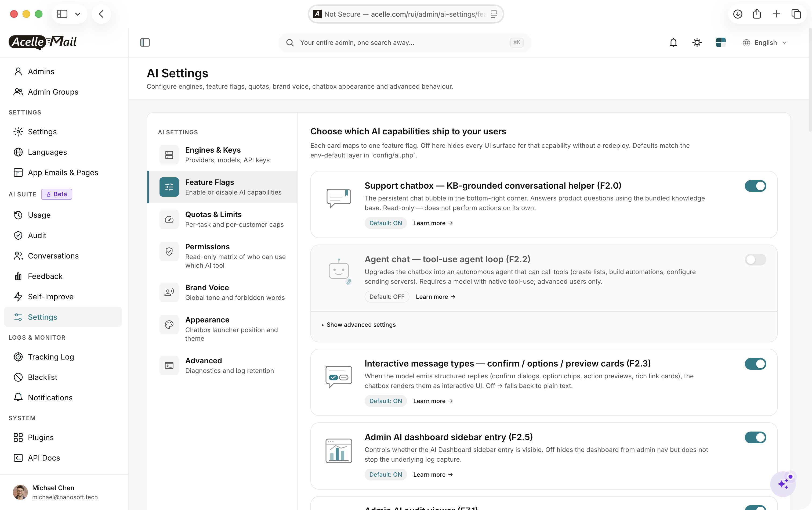Click the Engines & Keys server icon
Image resolution: width=812 pixels, height=510 pixels.
[x=169, y=155]
